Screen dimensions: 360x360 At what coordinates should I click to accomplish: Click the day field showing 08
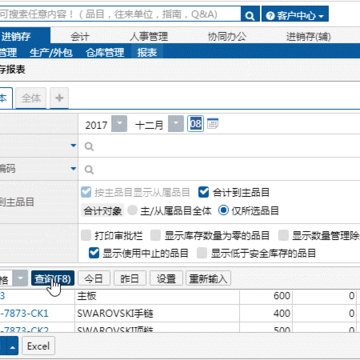point(195,124)
